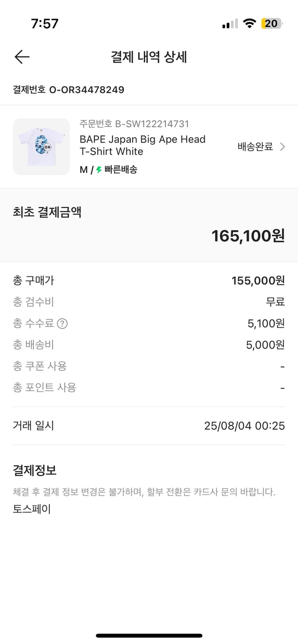Tap the battery indicator showing 20
The height and width of the screenshot is (644, 298).
[271, 24]
